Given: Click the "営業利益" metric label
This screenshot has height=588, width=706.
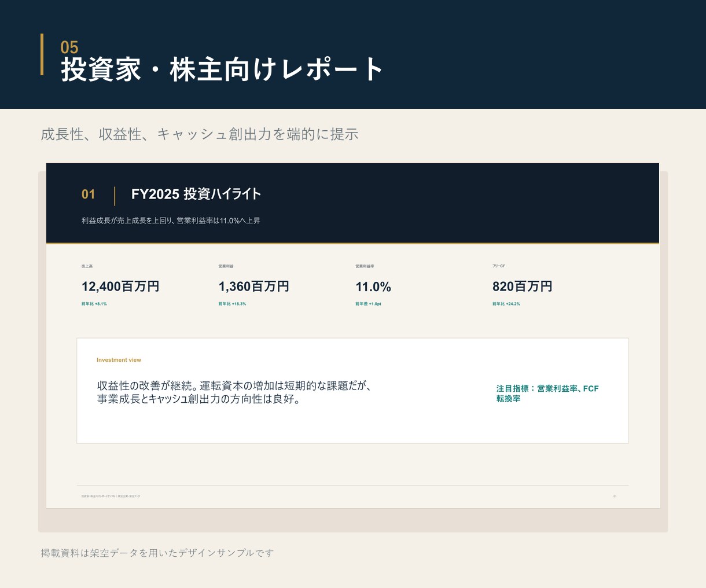Looking at the screenshot, I should (226, 266).
